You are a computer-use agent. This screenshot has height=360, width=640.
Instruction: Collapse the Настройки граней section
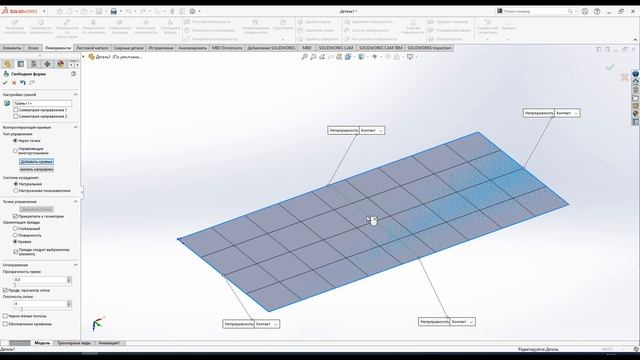(76, 95)
